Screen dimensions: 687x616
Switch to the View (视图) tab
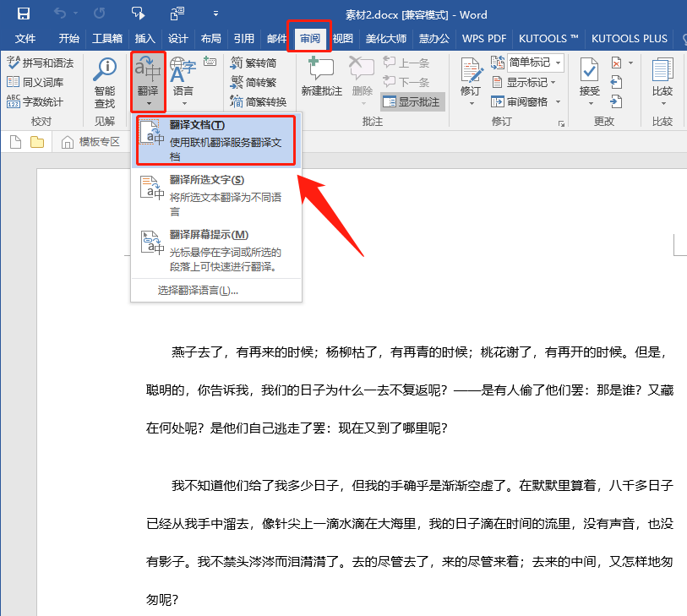342,39
